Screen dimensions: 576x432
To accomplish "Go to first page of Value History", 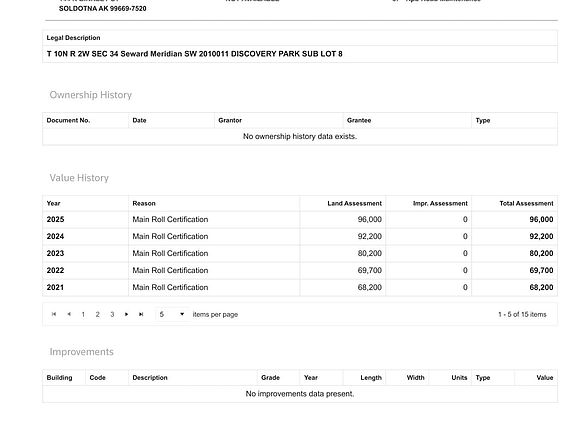I will tap(54, 314).
